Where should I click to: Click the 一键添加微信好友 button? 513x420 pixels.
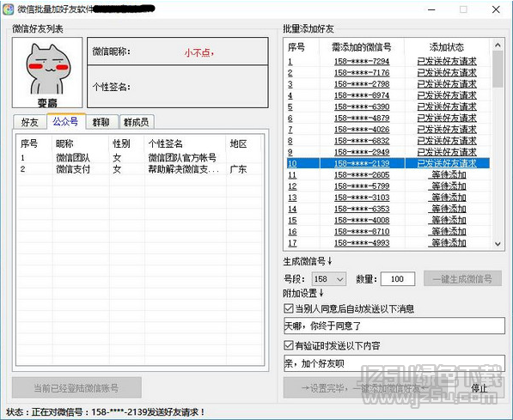[369, 388]
